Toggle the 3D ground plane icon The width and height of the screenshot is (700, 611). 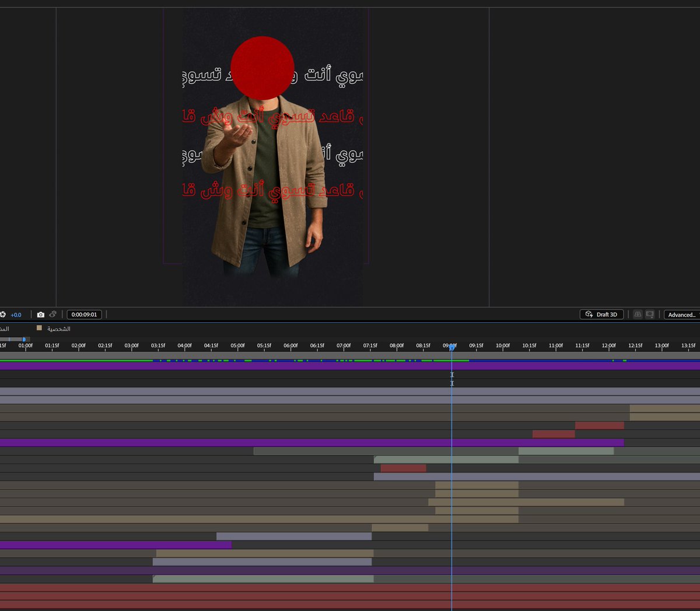click(638, 315)
